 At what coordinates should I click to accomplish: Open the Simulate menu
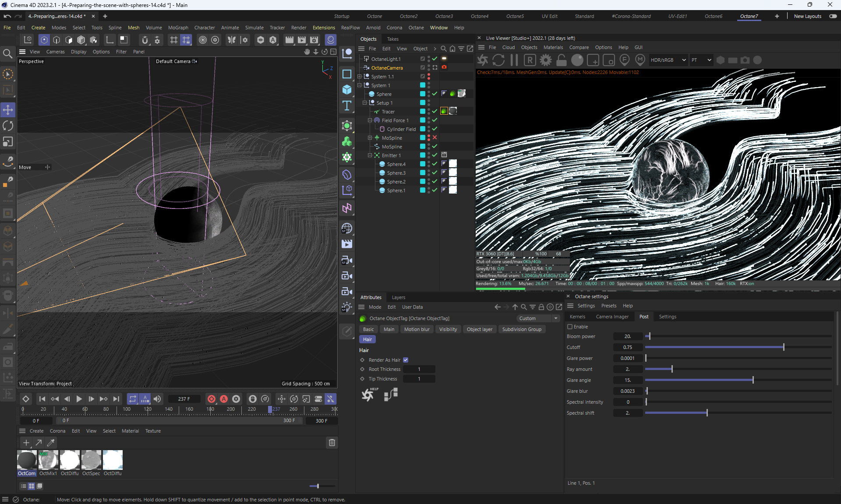click(x=254, y=28)
